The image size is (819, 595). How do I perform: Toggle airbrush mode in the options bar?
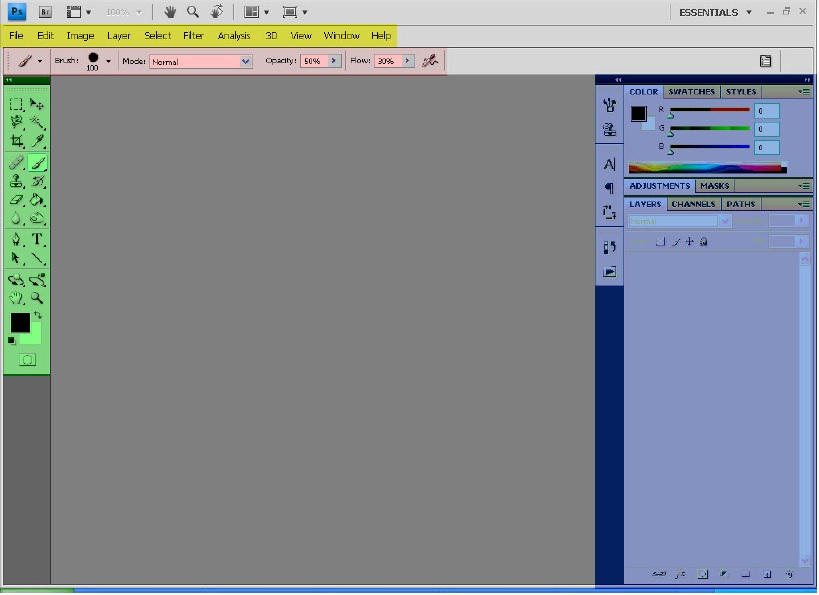(x=430, y=61)
